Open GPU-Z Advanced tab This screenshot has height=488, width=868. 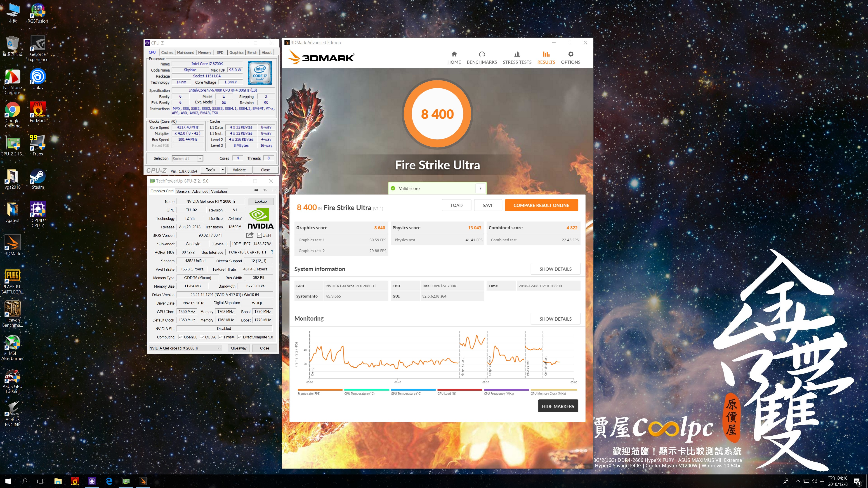200,191
